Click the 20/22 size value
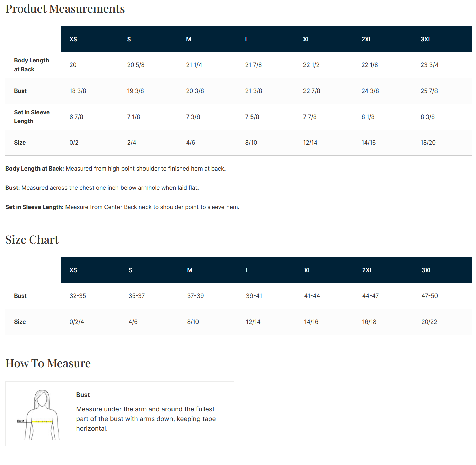476x465 pixels. click(429, 322)
